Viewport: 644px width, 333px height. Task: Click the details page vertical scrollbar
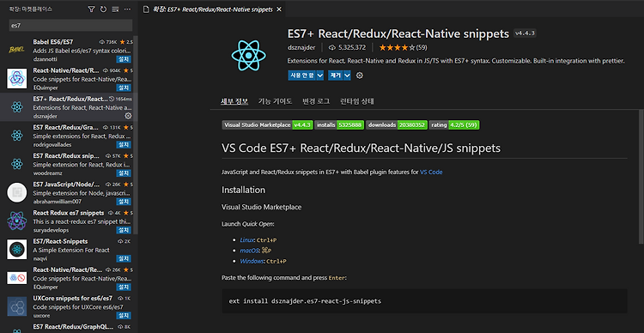[x=641, y=177]
